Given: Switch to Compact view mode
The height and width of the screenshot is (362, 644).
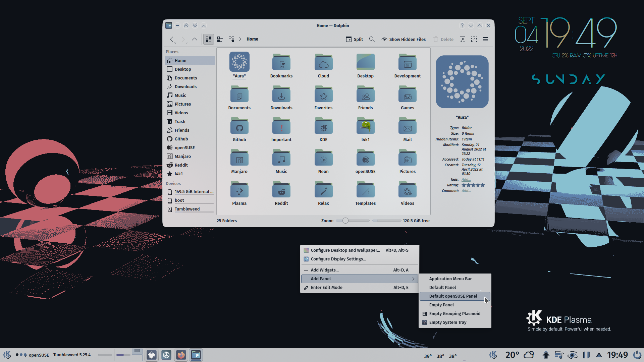Looking at the screenshot, I should point(220,39).
